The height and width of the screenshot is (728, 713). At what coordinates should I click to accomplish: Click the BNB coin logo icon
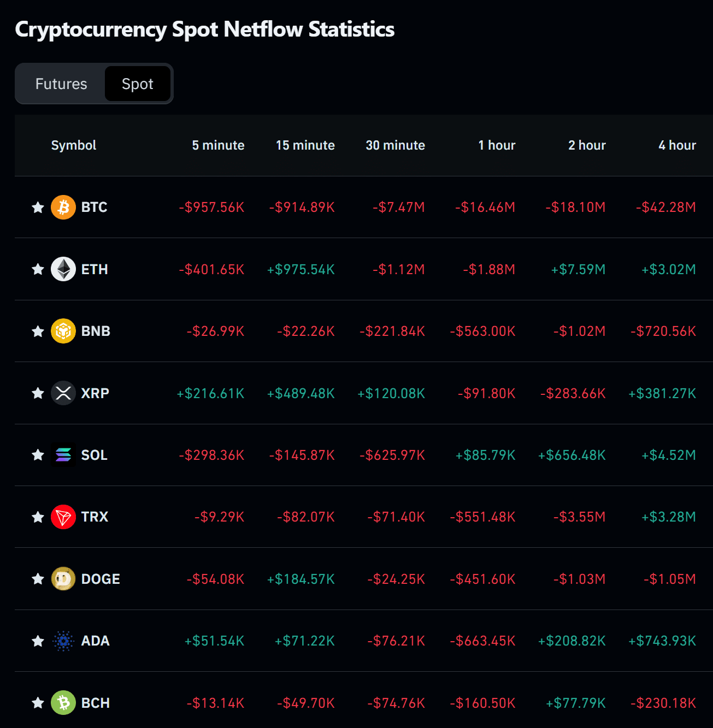point(63,331)
